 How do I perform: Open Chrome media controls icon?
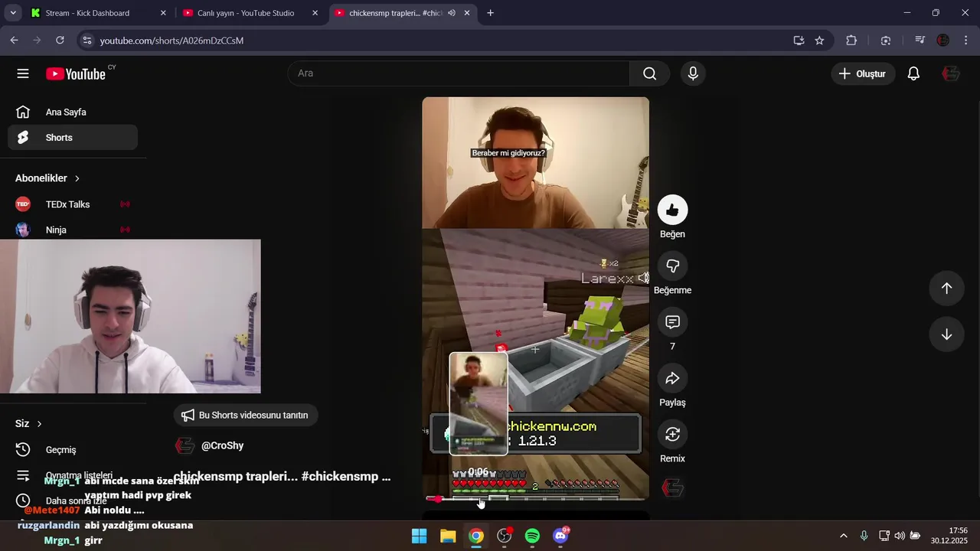920,41
